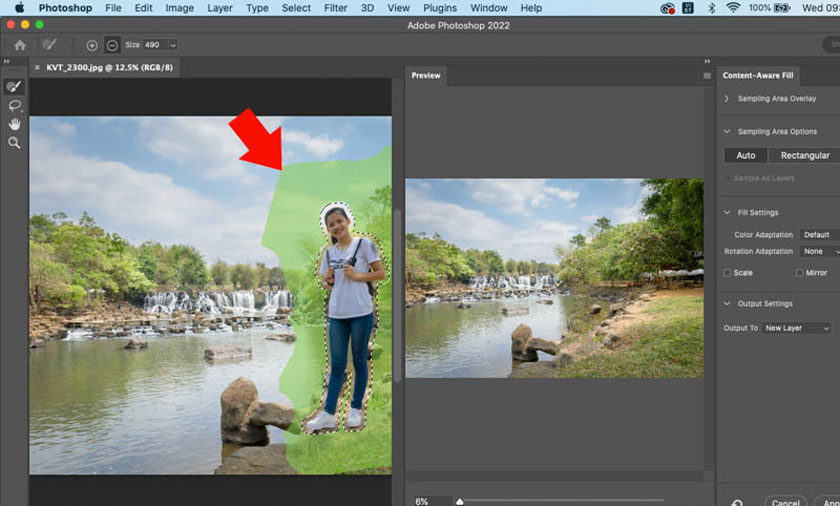Toggle the Sample All Layers checkbox
The image size is (840, 506).
coord(728,178)
